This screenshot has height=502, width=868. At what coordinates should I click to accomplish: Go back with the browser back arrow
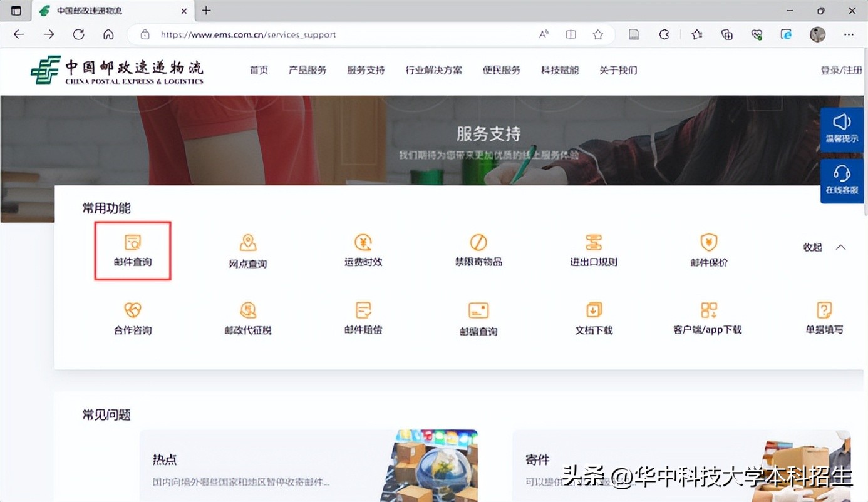pos(19,34)
